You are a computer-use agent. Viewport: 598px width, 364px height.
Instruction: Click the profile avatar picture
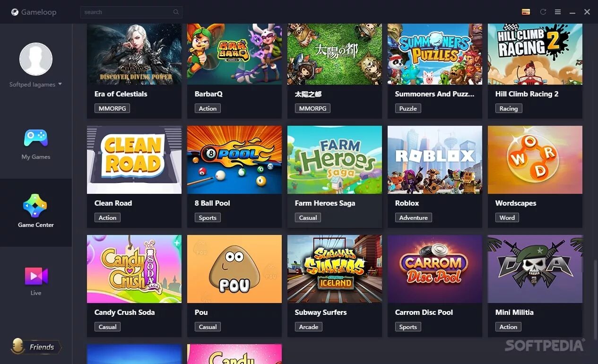point(36,59)
